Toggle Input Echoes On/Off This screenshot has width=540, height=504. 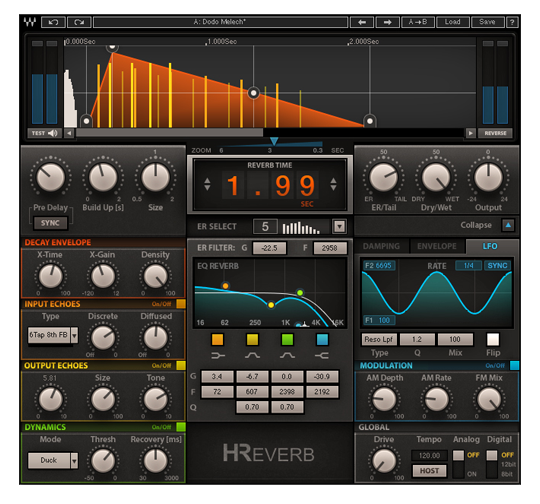pyautogui.click(x=181, y=304)
